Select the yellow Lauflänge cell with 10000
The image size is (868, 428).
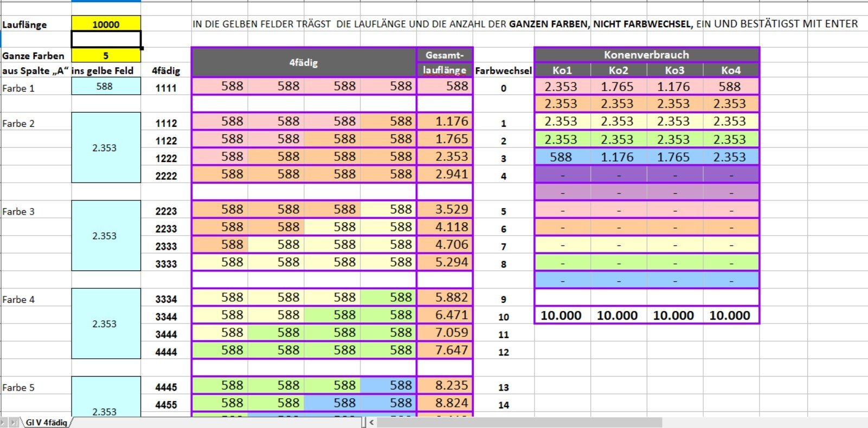pos(106,24)
